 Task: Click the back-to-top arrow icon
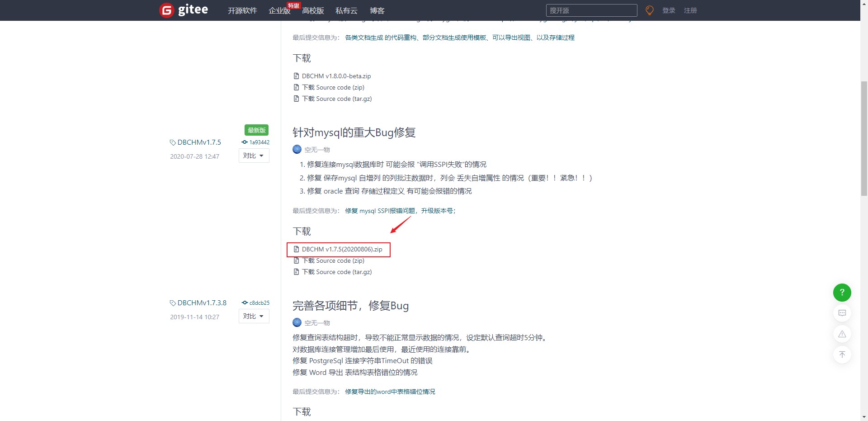click(x=842, y=355)
